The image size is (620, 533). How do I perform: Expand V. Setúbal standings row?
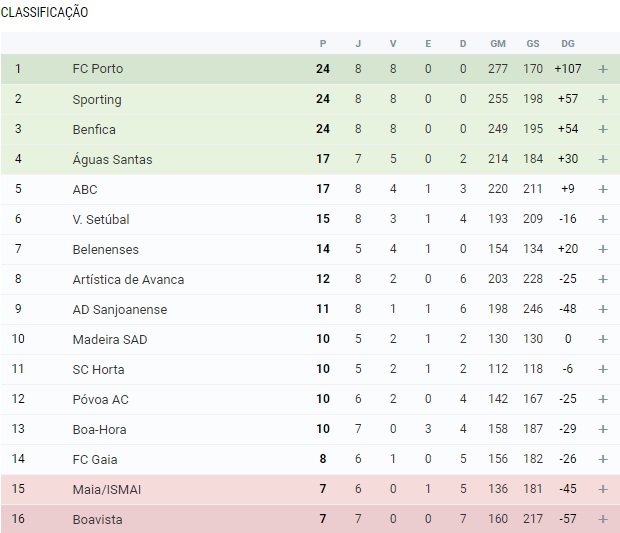(x=603, y=220)
